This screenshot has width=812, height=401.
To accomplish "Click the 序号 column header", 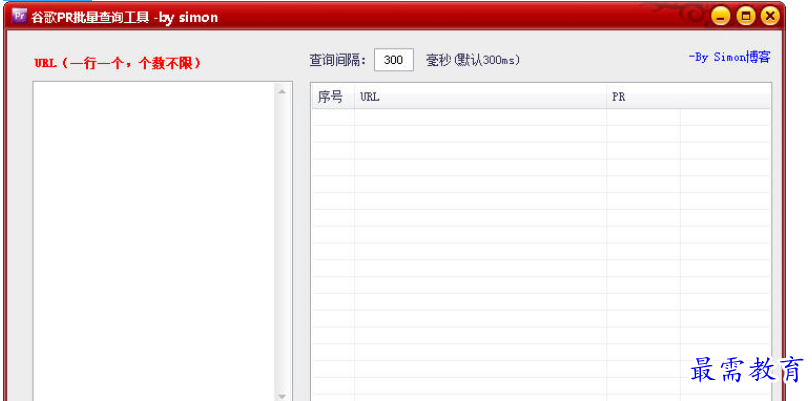I will [x=332, y=97].
